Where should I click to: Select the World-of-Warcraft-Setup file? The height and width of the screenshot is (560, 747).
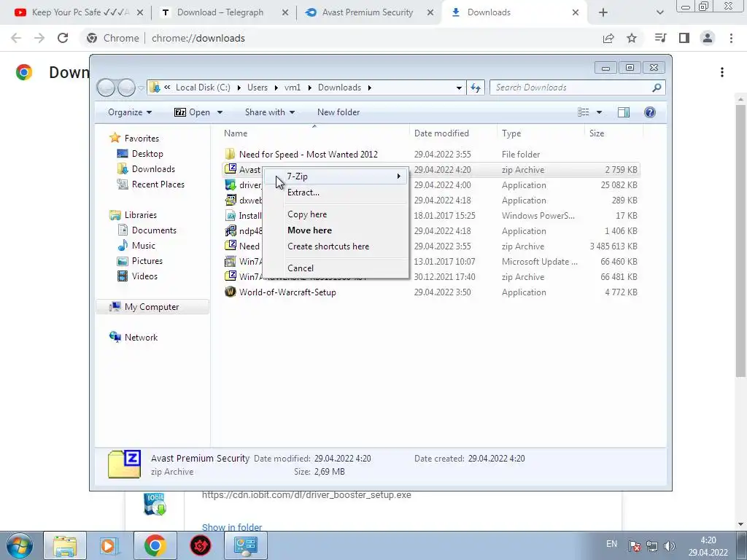[287, 292]
